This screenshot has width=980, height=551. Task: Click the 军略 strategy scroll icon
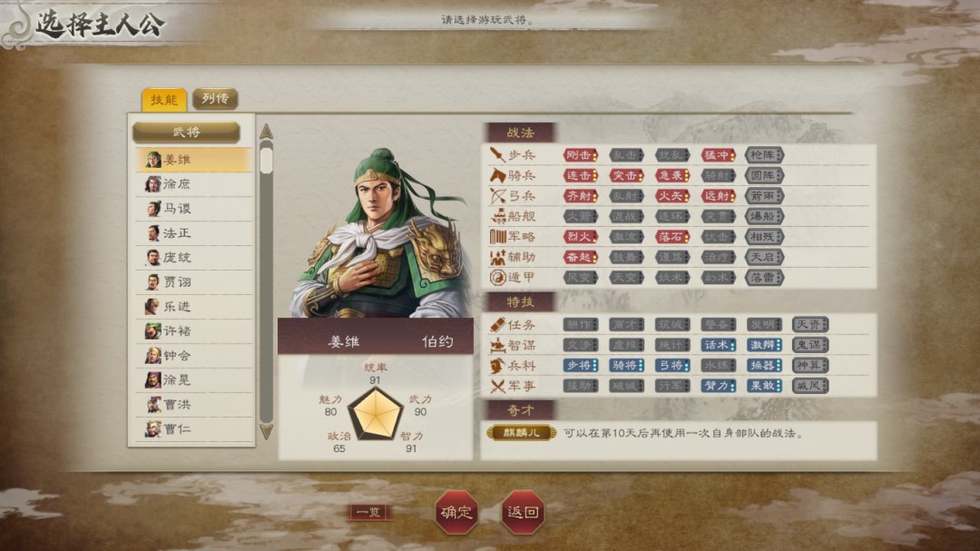[x=497, y=236]
